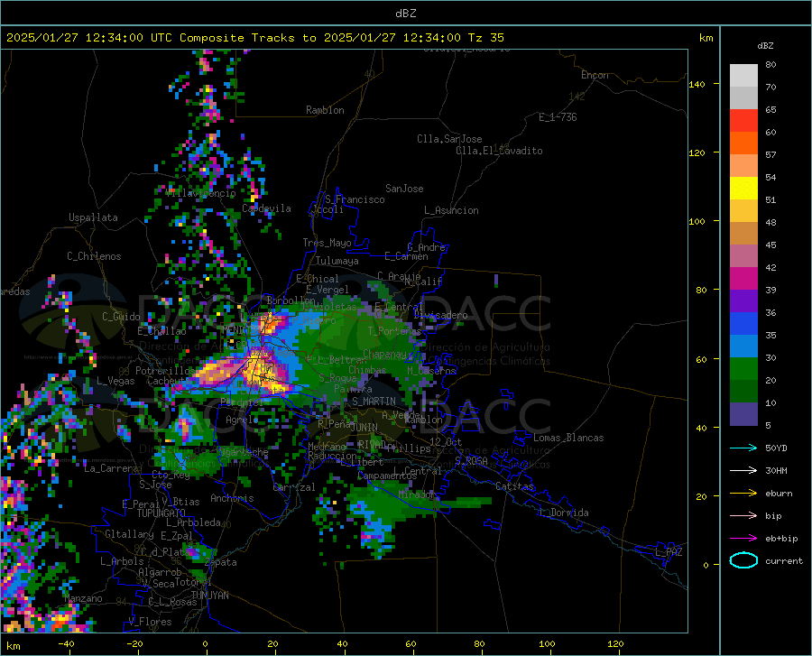Click the Encon place label
The height and width of the screenshot is (656, 812).
[x=595, y=75]
